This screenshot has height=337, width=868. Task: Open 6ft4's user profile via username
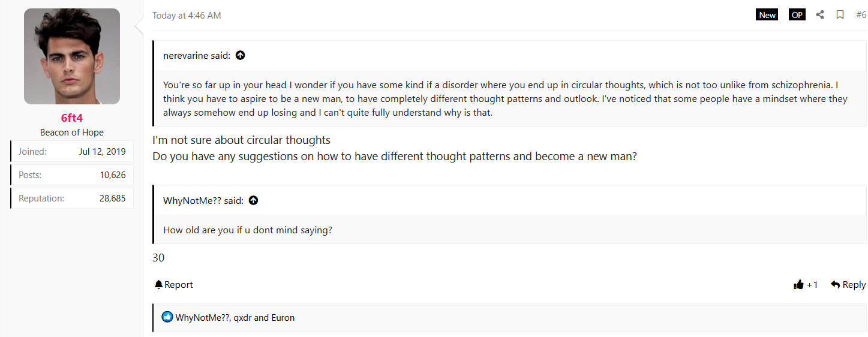point(72,118)
